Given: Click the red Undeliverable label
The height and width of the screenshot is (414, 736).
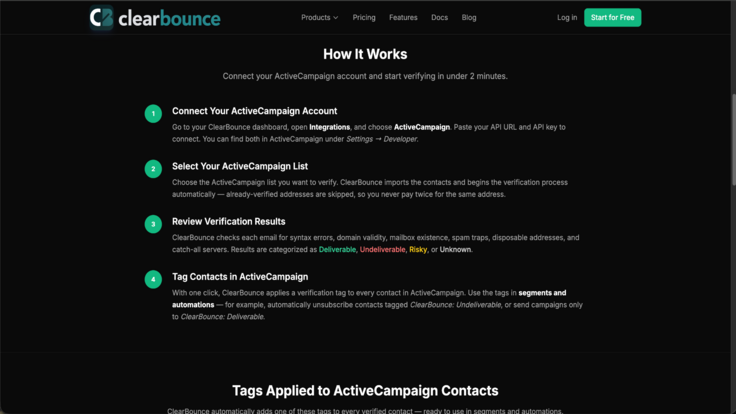Looking at the screenshot, I should [383, 250].
